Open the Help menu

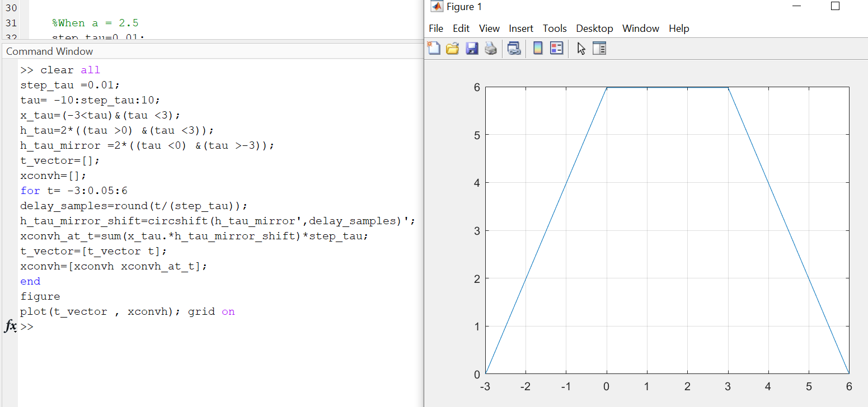point(679,28)
